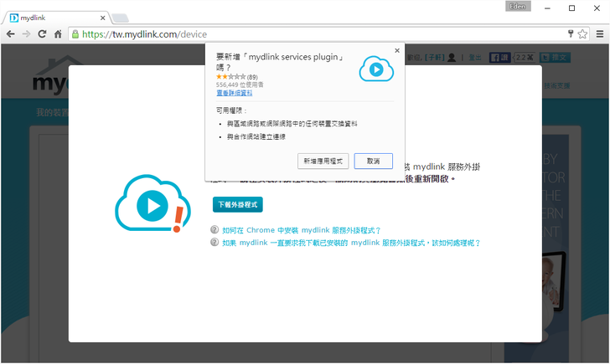Click the Facebook count 2.2 萬
The image size is (610, 364).
pos(525,58)
